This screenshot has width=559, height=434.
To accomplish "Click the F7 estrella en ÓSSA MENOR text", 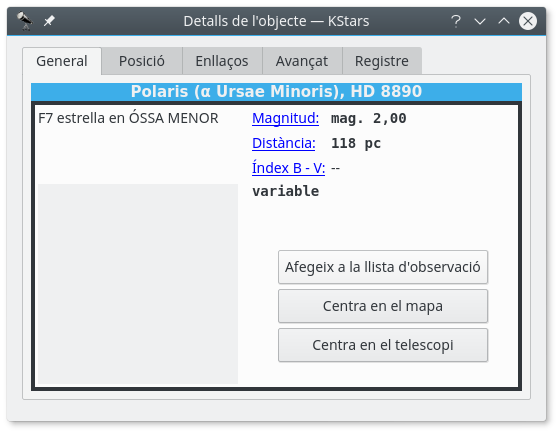I will point(128,118).
